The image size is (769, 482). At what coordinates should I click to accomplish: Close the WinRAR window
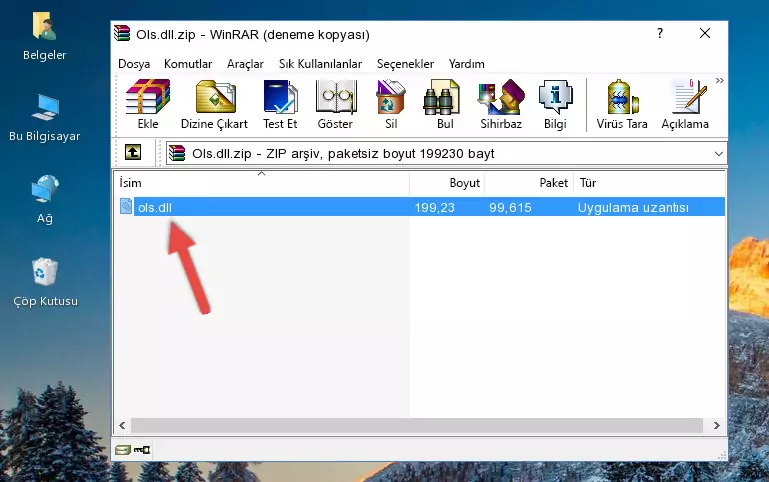coord(705,33)
